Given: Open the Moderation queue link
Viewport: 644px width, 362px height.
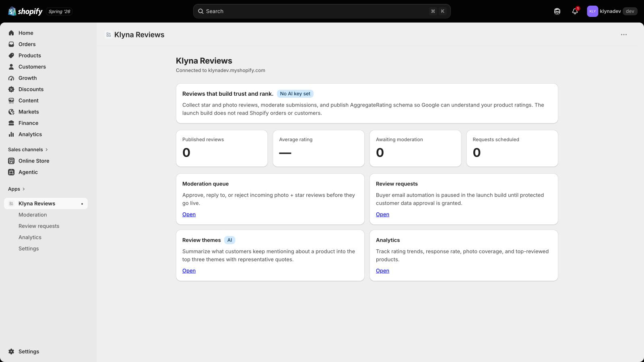Looking at the screenshot, I should 189,214.
